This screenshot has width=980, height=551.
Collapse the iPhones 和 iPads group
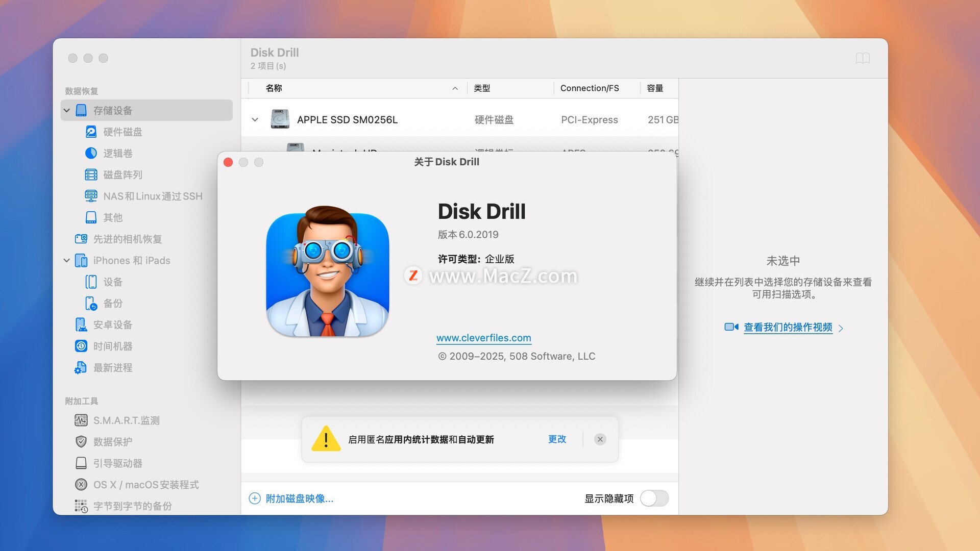tap(66, 261)
